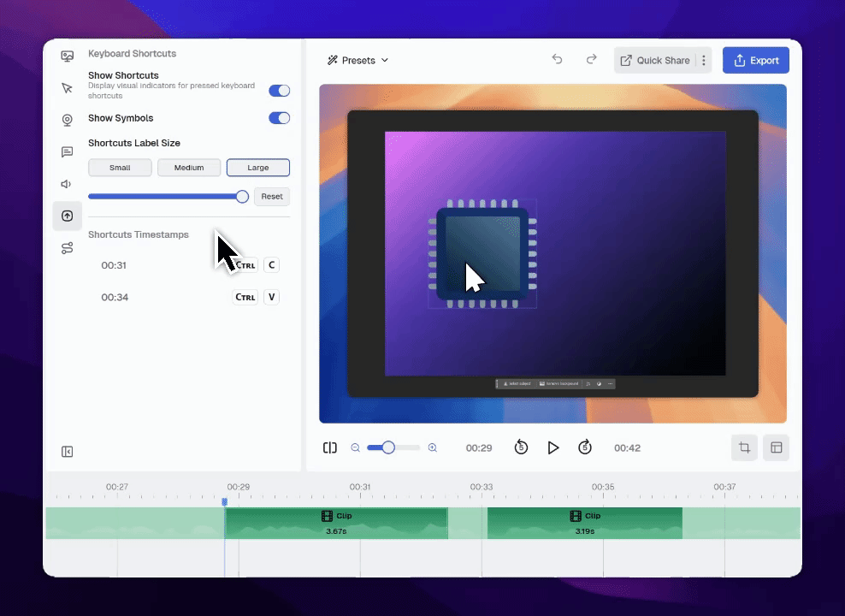Screen dimensions: 845x616
Task: Open the cursor settings sidebar icon
Action: tap(68, 88)
